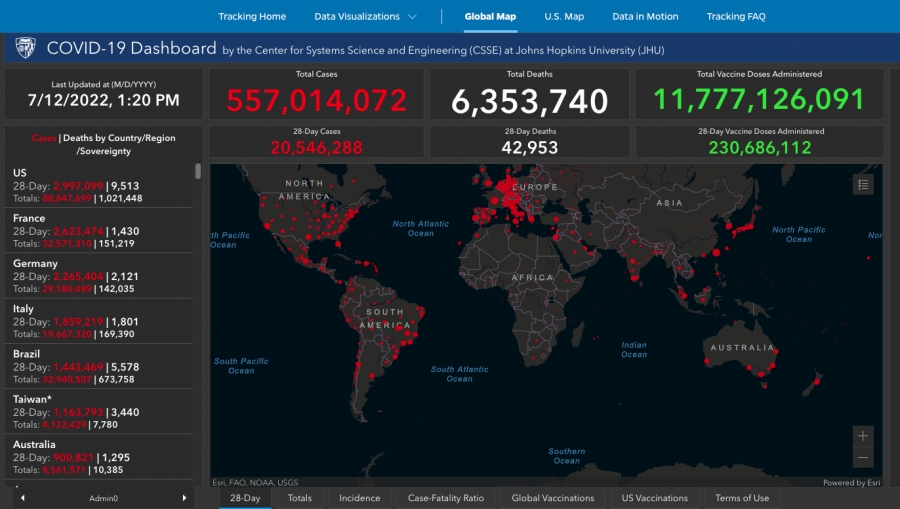The width and height of the screenshot is (900, 509).
Task: Click the country list scrollbar
Action: [x=198, y=171]
